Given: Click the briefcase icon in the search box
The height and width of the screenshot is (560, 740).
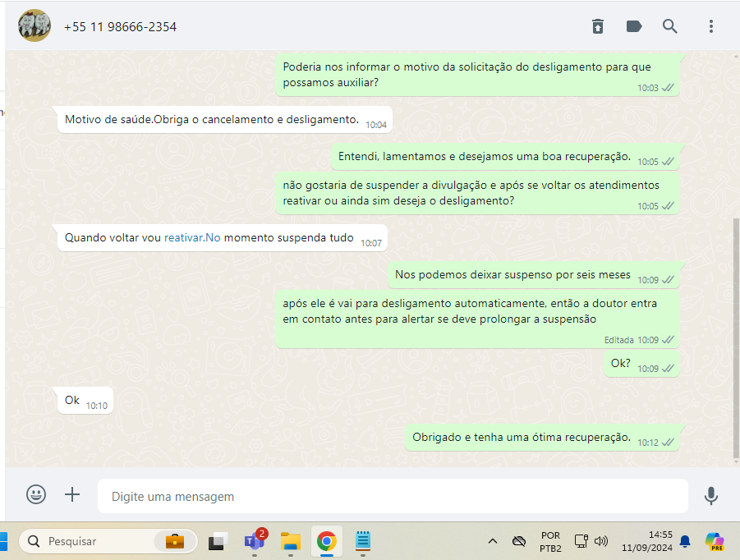Looking at the screenshot, I should coord(175,541).
